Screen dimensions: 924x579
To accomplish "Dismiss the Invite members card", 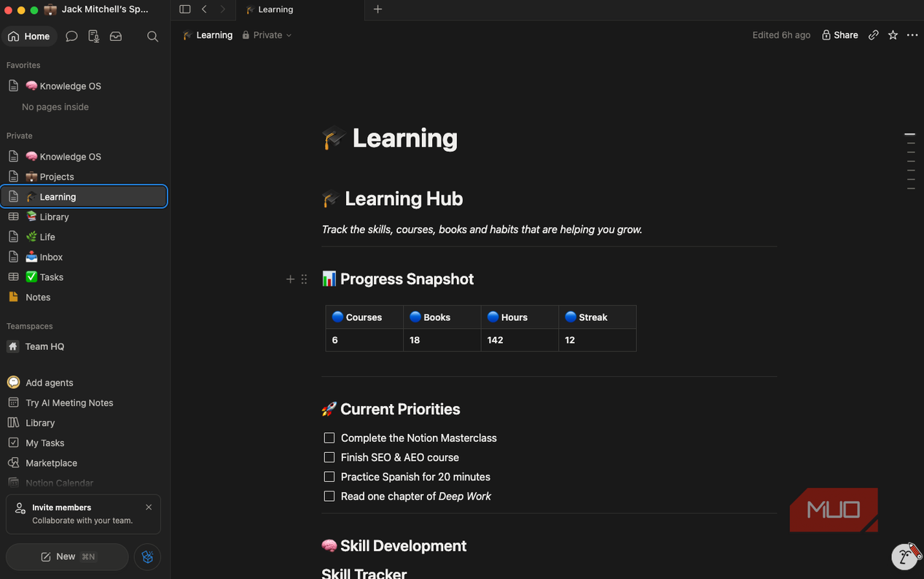I will click(149, 507).
